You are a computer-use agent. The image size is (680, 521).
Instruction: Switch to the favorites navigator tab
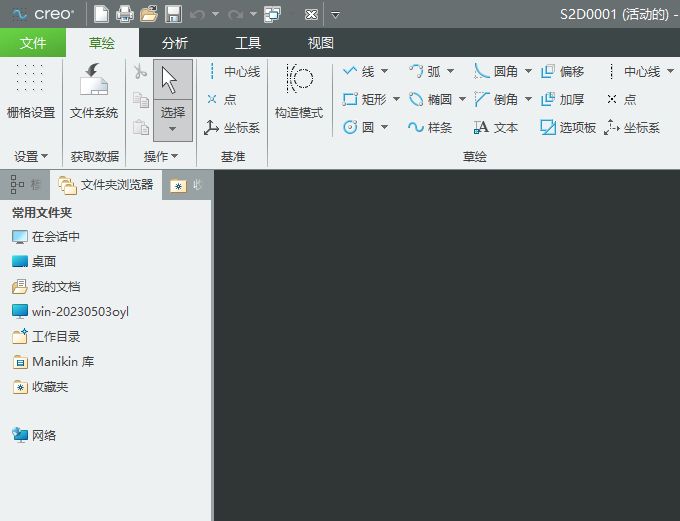[186, 185]
